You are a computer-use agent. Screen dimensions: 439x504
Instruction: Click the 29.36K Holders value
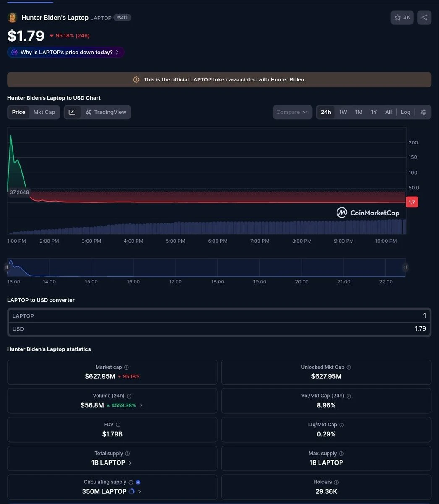pyautogui.click(x=326, y=492)
